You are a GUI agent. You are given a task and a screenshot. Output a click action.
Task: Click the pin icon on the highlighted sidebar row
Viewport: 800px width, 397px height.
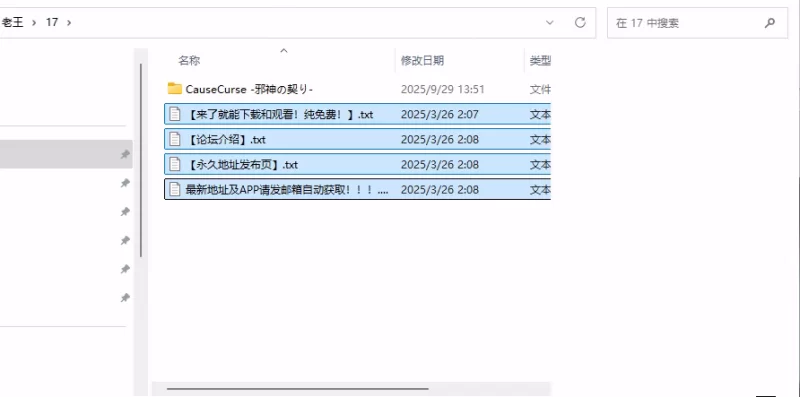click(x=125, y=155)
